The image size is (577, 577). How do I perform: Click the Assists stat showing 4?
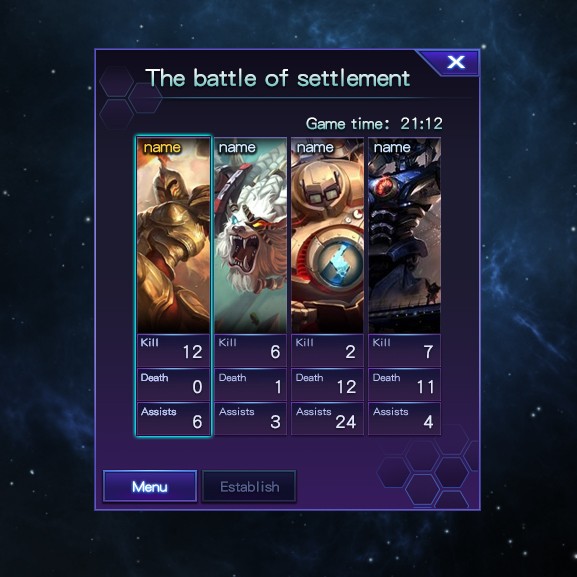coord(404,419)
